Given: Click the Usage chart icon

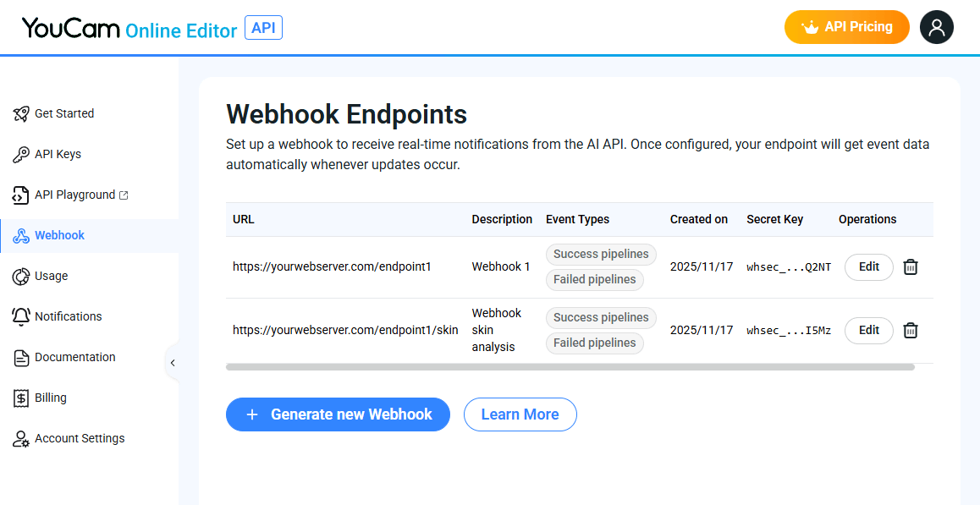Looking at the screenshot, I should (21, 277).
